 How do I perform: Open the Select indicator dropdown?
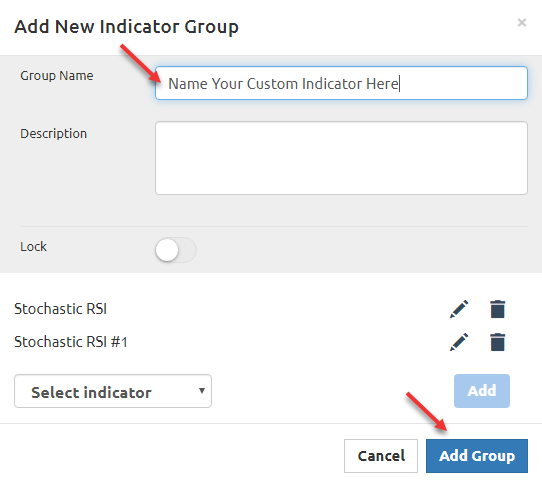[113, 391]
